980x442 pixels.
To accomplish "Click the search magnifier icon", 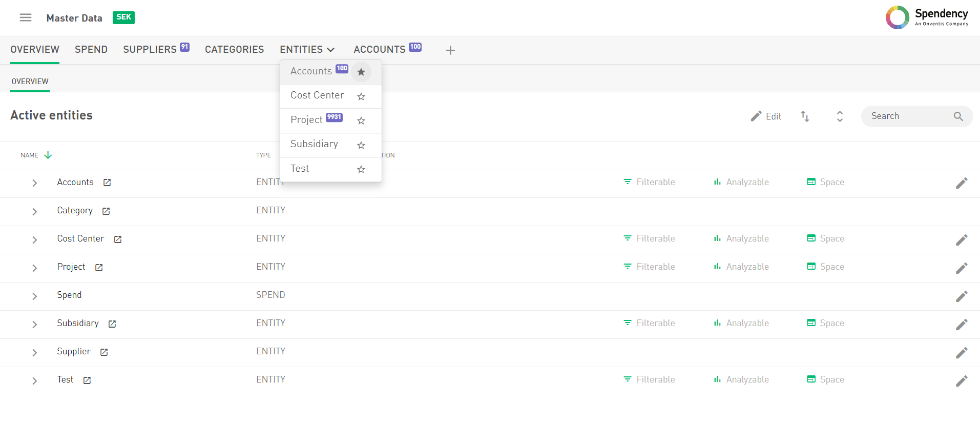I will pyautogui.click(x=958, y=116).
